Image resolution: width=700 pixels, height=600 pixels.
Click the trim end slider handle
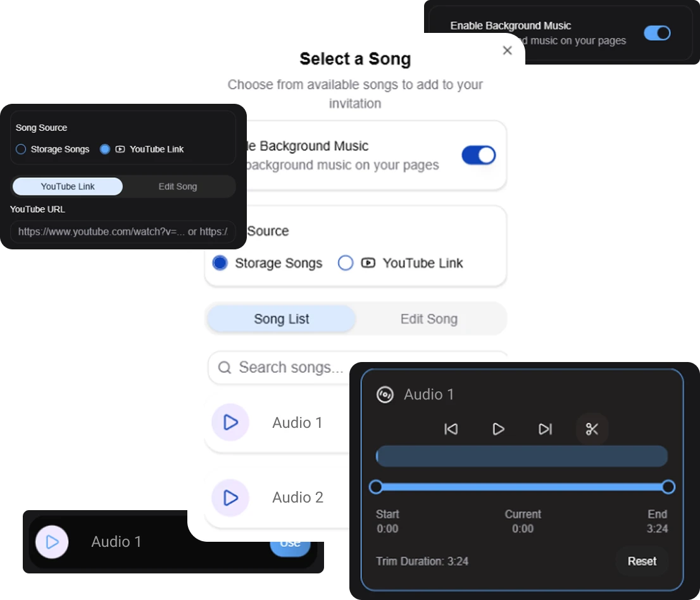pyautogui.click(x=668, y=487)
